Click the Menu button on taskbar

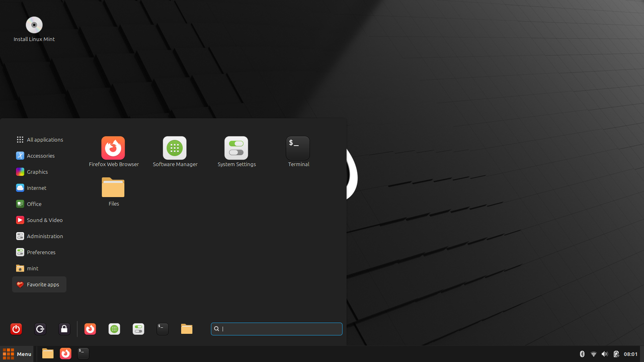pos(17,354)
